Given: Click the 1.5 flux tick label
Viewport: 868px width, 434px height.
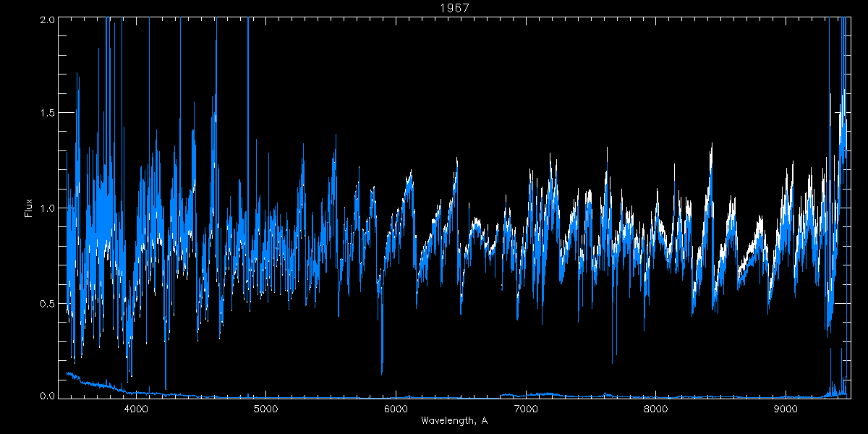Looking at the screenshot, I should pos(46,114).
